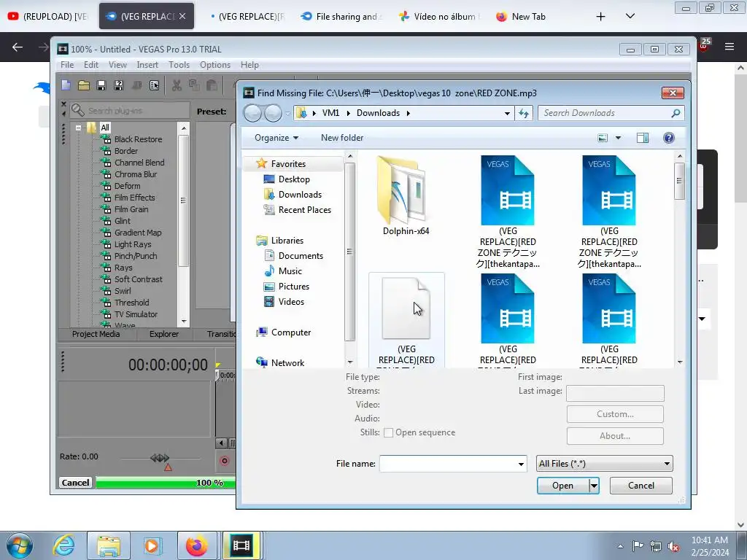Open the Insert menu in VEGAS
747x560 pixels.
click(x=147, y=65)
